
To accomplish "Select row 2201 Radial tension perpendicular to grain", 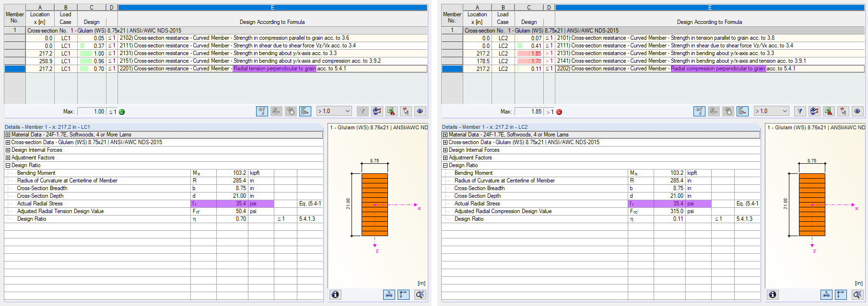I will coord(216,68).
